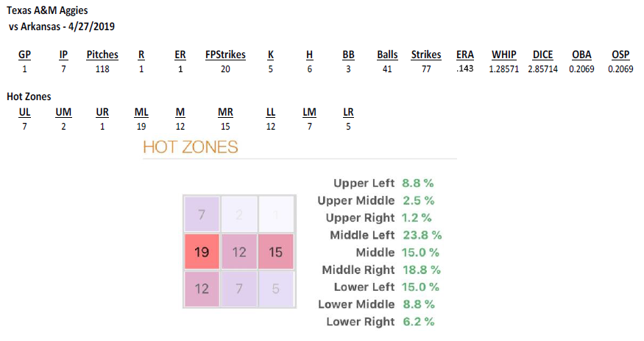The height and width of the screenshot is (341, 644).
Task: Click the red grid cell showing 19
Action: (x=202, y=252)
